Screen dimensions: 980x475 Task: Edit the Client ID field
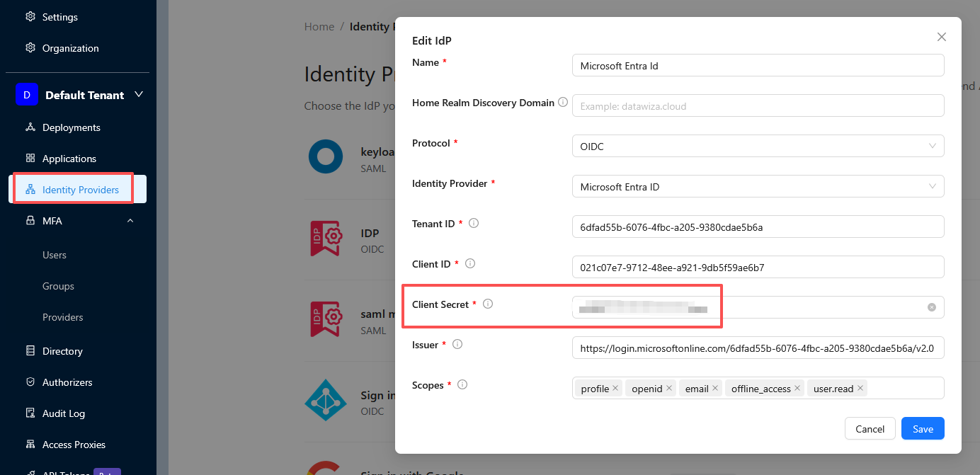(758, 268)
